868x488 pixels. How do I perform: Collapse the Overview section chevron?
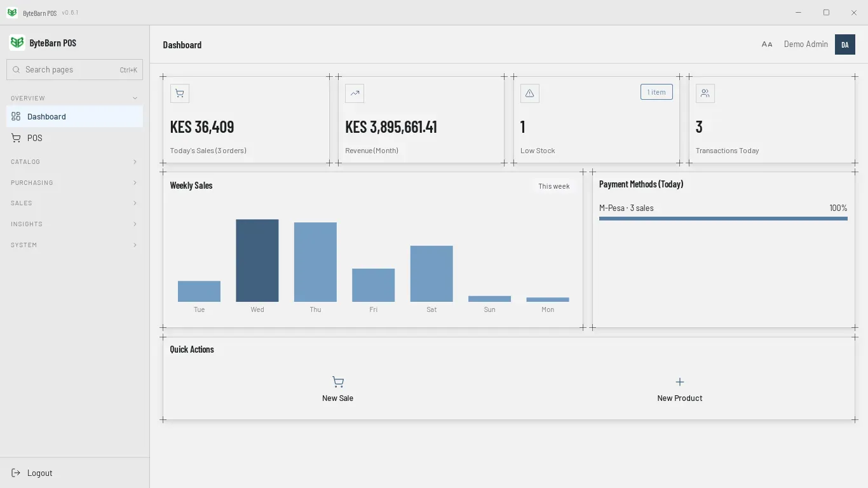pyautogui.click(x=135, y=98)
